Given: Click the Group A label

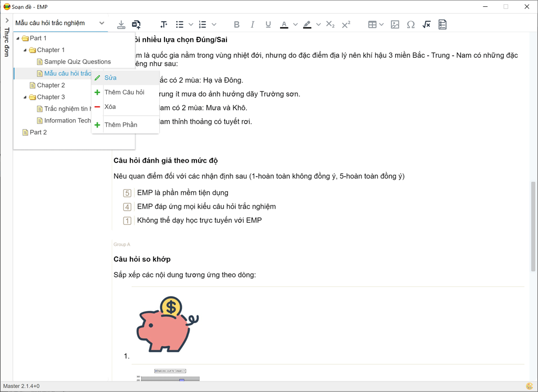Looking at the screenshot, I should (122, 244).
